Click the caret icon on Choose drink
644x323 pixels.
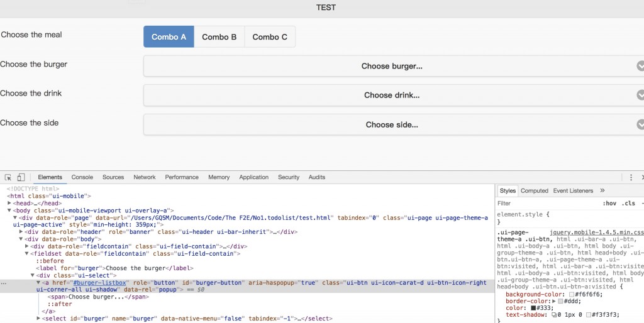click(x=640, y=95)
